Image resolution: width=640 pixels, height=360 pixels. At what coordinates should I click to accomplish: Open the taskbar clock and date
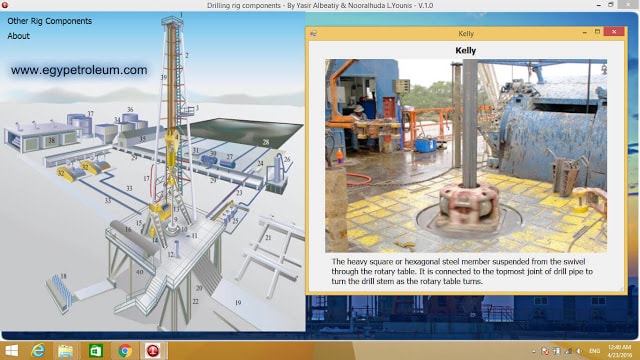[x=620, y=351]
